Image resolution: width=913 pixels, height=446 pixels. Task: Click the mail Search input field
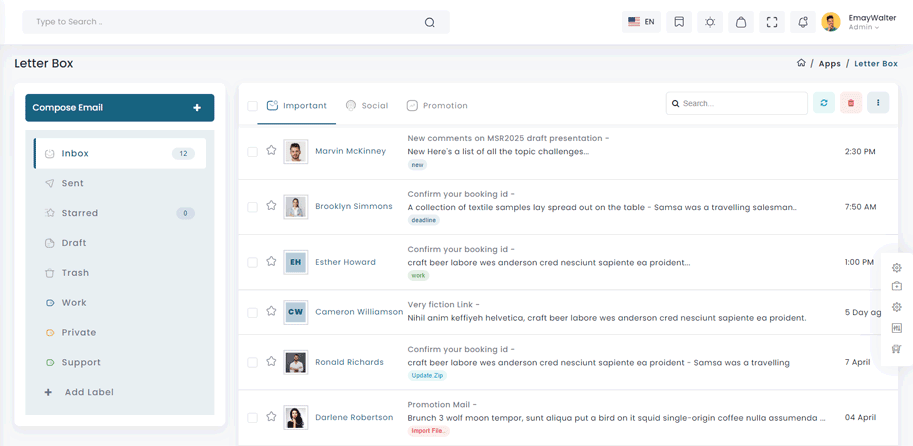(x=741, y=103)
